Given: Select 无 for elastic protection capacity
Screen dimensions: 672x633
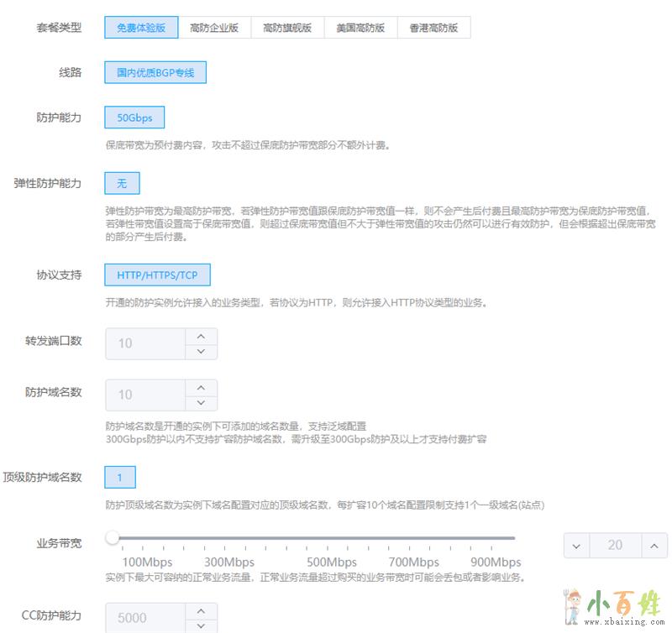Looking at the screenshot, I should (x=122, y=183).
